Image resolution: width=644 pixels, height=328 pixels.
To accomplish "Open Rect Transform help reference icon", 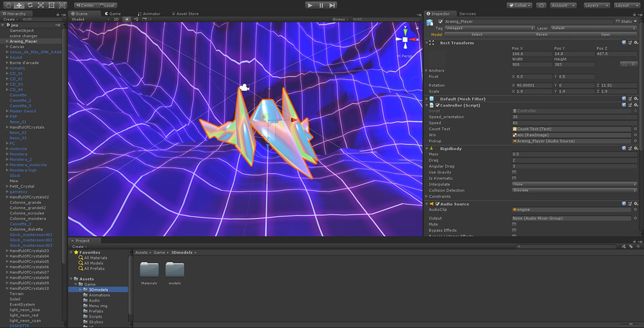I will coord(624,42).
